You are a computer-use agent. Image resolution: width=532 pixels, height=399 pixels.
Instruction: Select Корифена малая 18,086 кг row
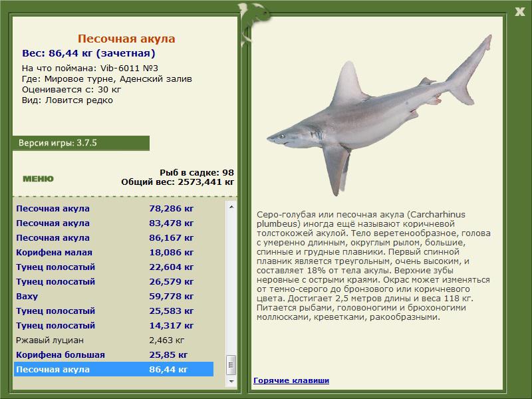[114, 252]
